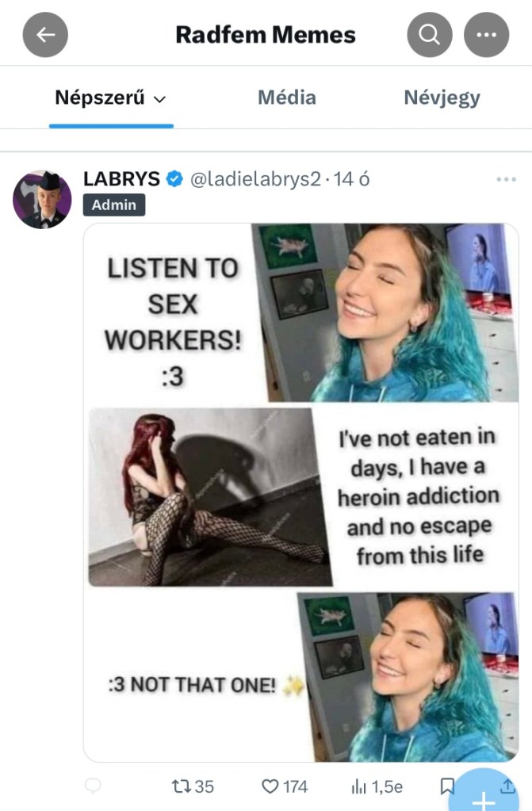
Task: Open the sex workers meme image
Action: tap(301, 492)
